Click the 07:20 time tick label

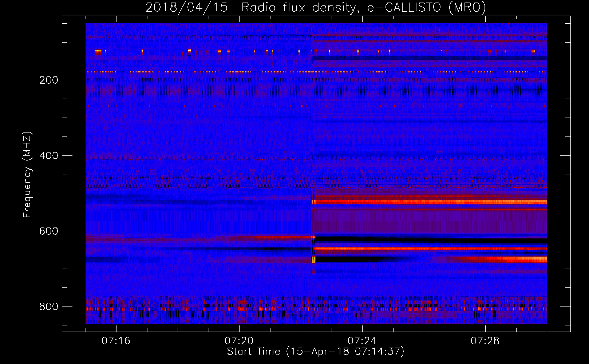(239, 341)
